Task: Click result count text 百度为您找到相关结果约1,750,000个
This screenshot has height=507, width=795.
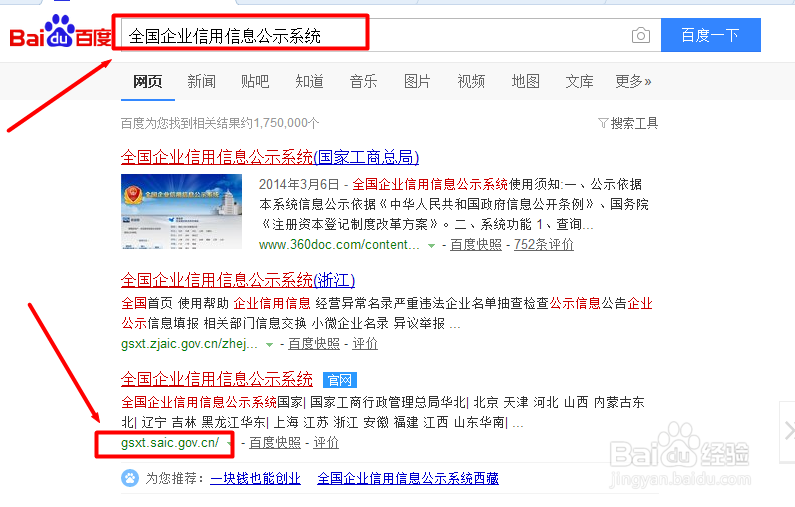Action: [220, 123]
